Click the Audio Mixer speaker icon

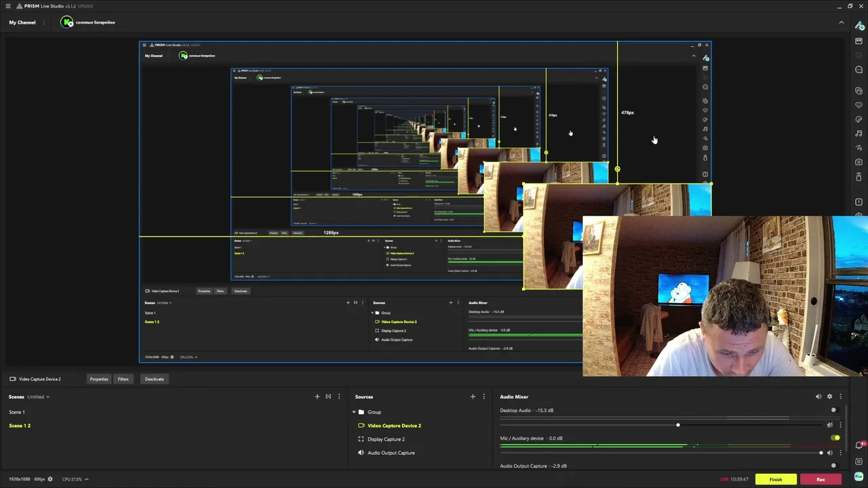pyautogui.click(x=818, y=396)
